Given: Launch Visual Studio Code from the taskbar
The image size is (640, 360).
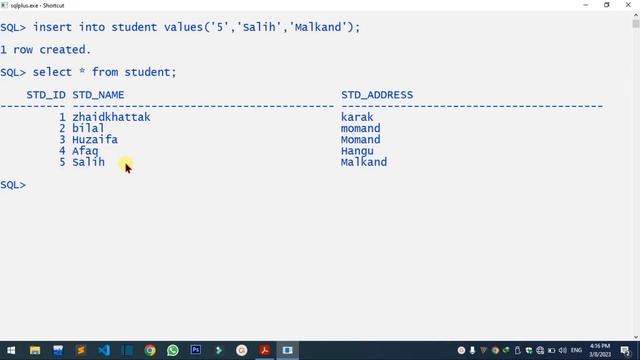Looking at the screenshot, I should [x=104, y=350].
